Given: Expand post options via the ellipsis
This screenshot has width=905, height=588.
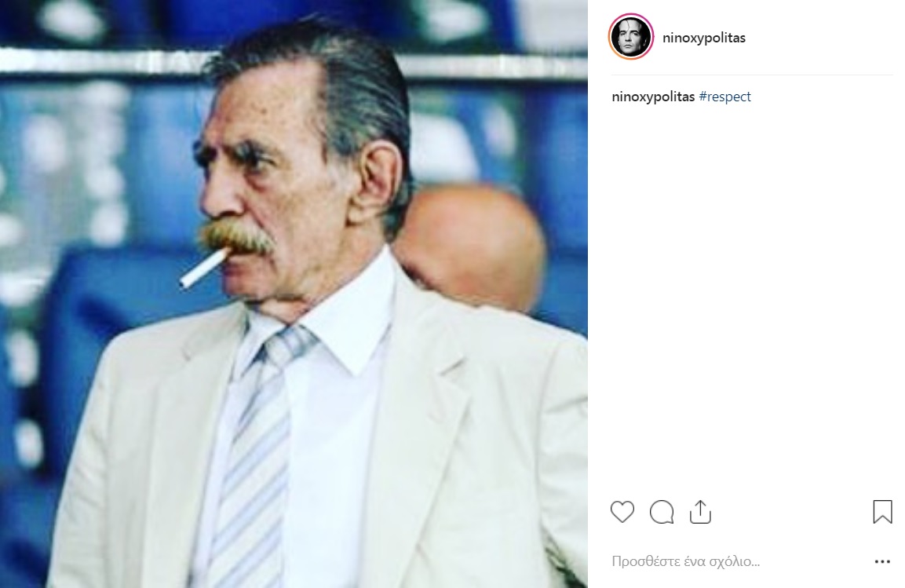Looking at the screenshot, I should click(x=882, y=562).
